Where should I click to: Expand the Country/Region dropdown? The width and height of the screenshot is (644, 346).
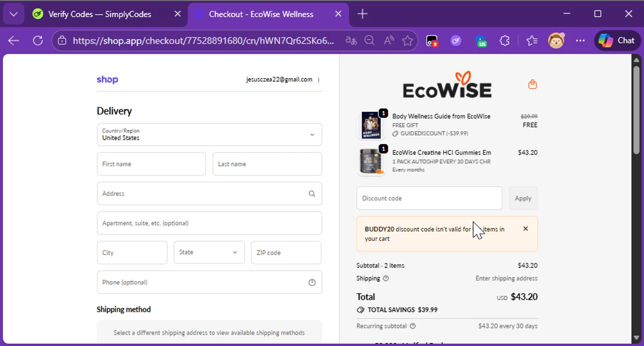pyautogui.click(x=210, y=135)
